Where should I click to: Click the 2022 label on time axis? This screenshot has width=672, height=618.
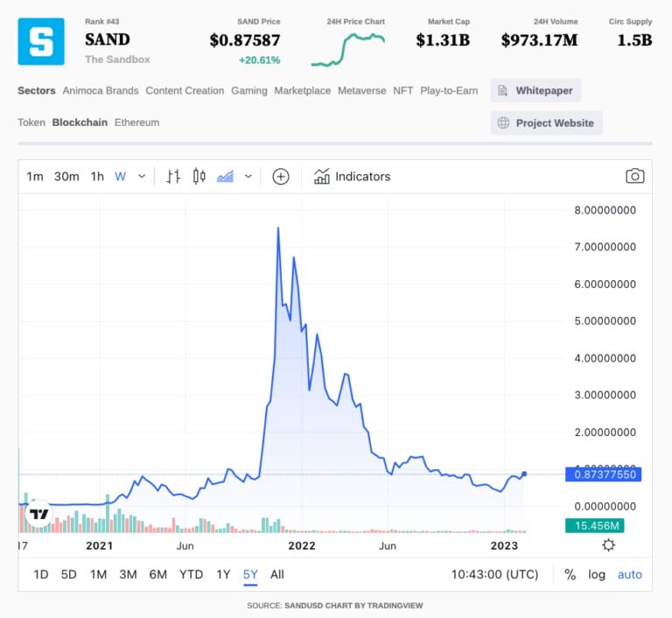coord(302,545)
